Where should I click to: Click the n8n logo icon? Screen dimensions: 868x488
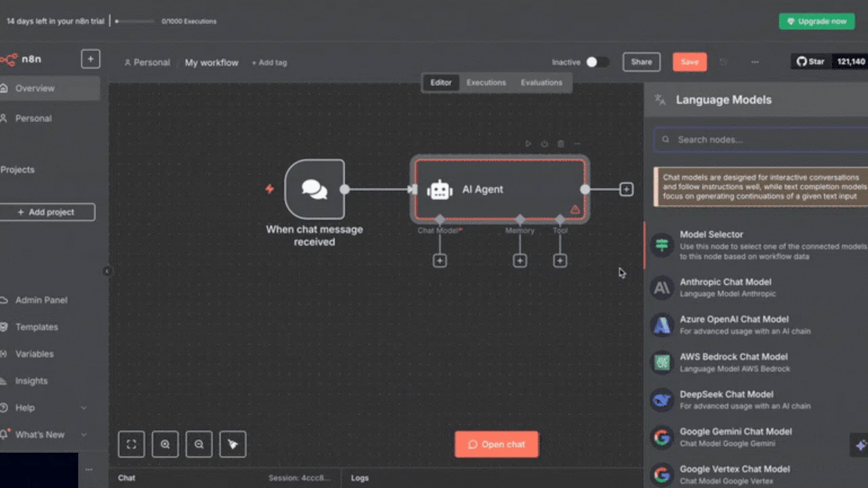8,60
